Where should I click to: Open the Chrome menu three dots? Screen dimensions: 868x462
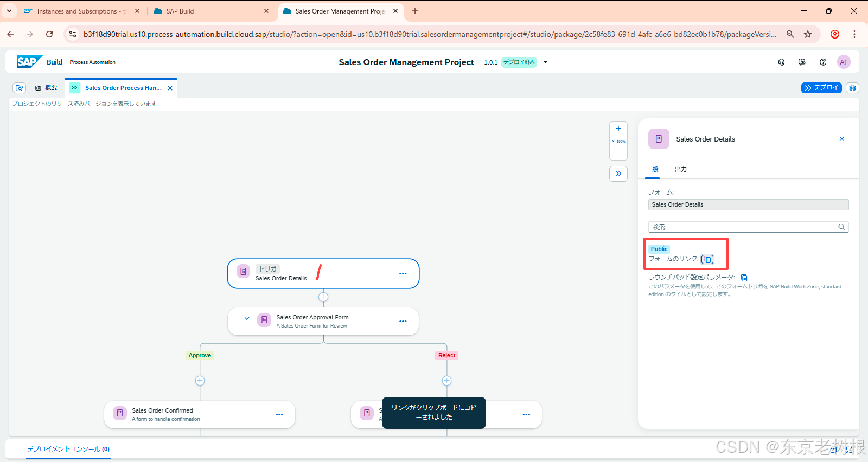click(854, 34)
